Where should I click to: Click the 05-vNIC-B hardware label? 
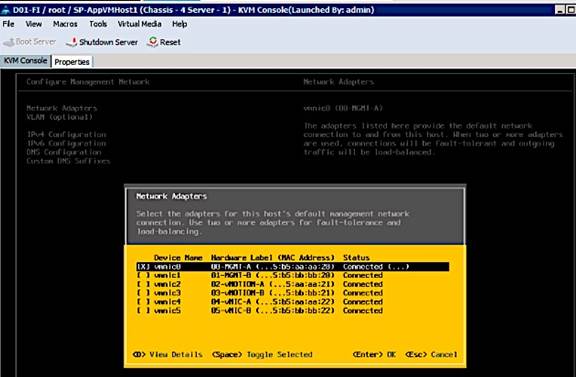click(x=231, y=311)
